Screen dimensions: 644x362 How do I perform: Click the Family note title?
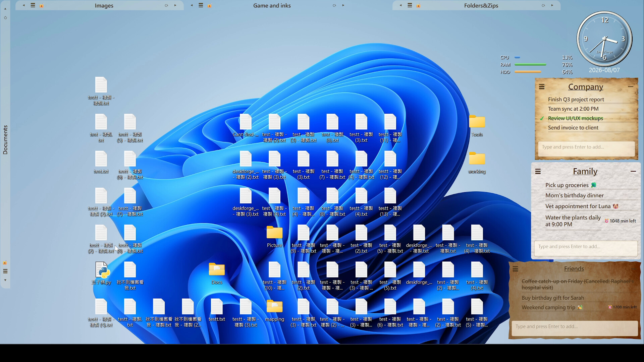[585, 171]
